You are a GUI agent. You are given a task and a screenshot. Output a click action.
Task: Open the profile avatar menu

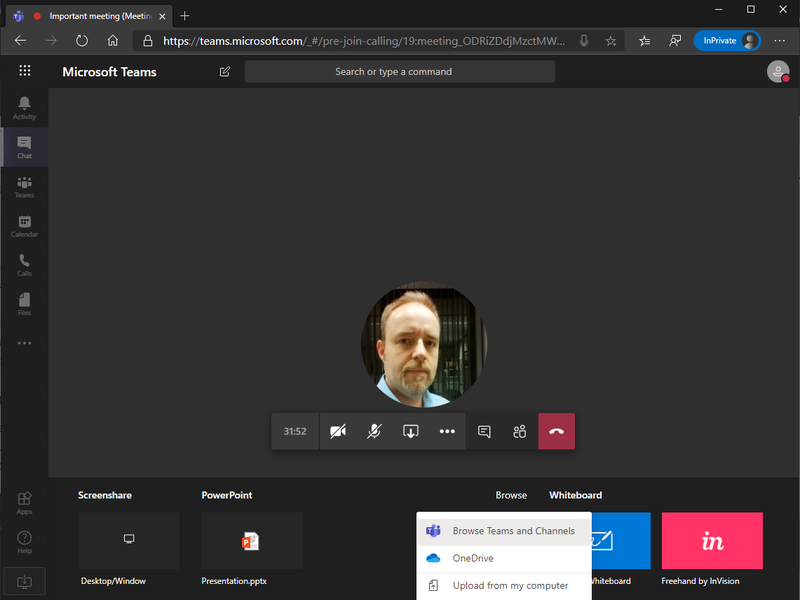[x=778, y=71]
